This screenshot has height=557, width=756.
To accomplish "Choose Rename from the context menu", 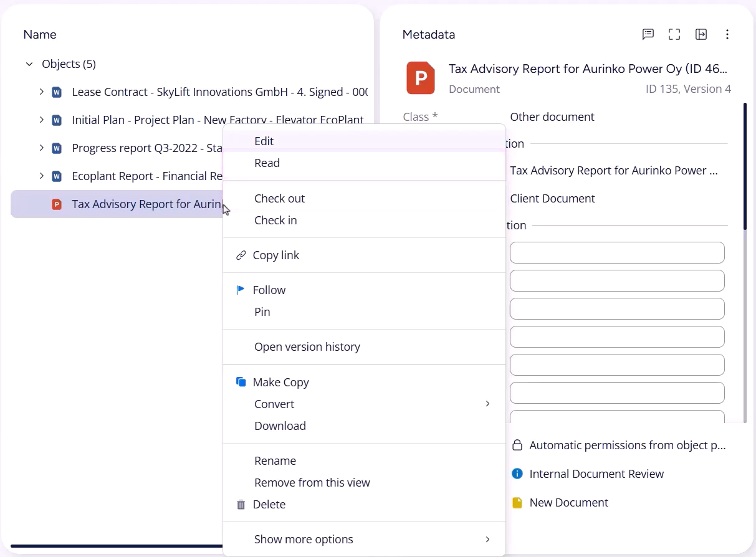I will pos(364,461).
